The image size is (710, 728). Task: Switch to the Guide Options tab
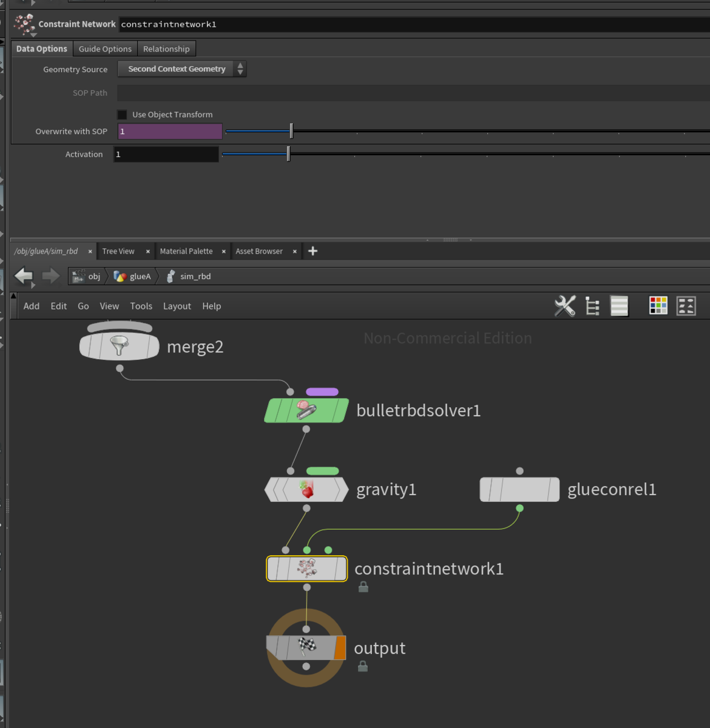pyautogui.click(x=105, y=49)
